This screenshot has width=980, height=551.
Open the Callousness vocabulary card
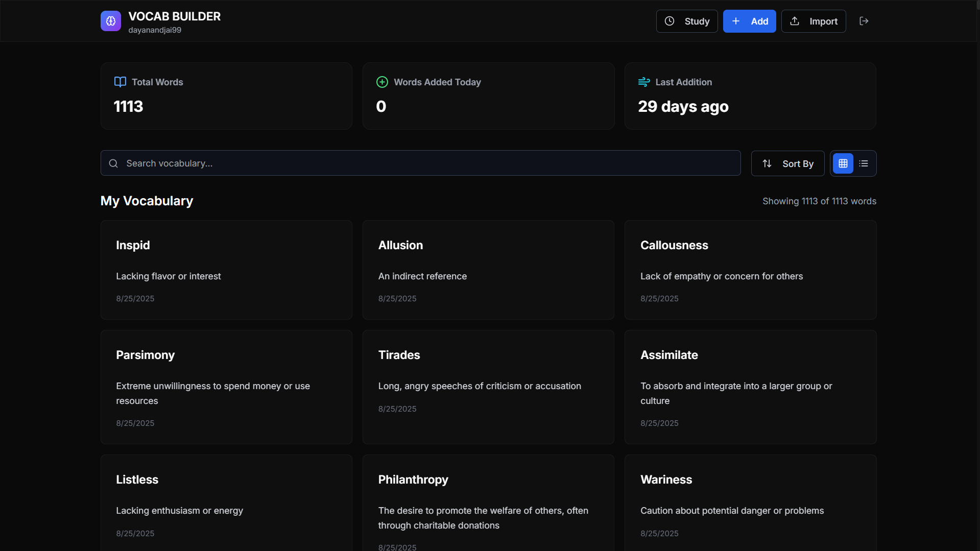(750, 270)
